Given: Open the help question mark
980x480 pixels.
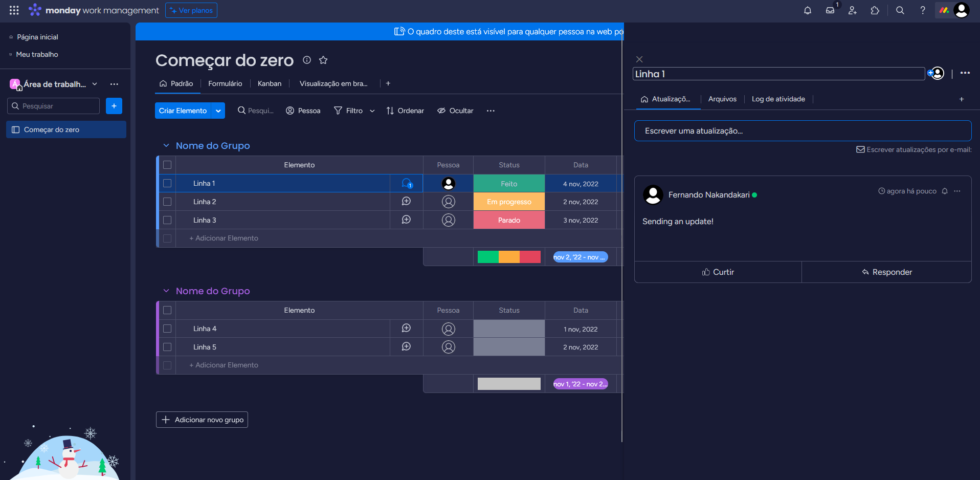Looking at the screenshot, I should [923, 10].
